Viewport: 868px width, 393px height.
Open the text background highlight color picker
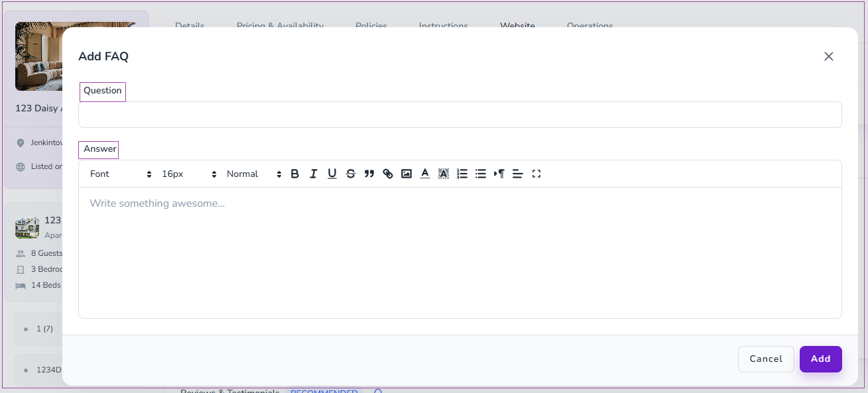[444, 174]
